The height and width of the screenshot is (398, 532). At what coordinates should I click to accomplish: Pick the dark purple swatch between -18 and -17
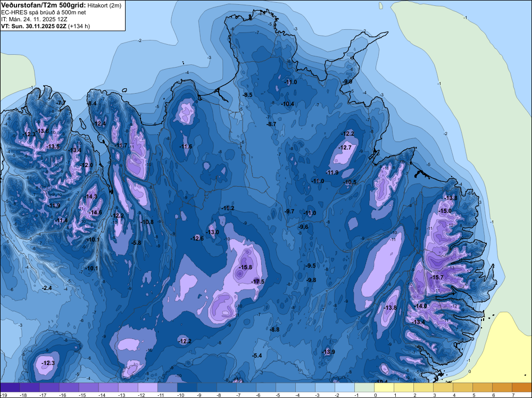(x=29, y=388)
